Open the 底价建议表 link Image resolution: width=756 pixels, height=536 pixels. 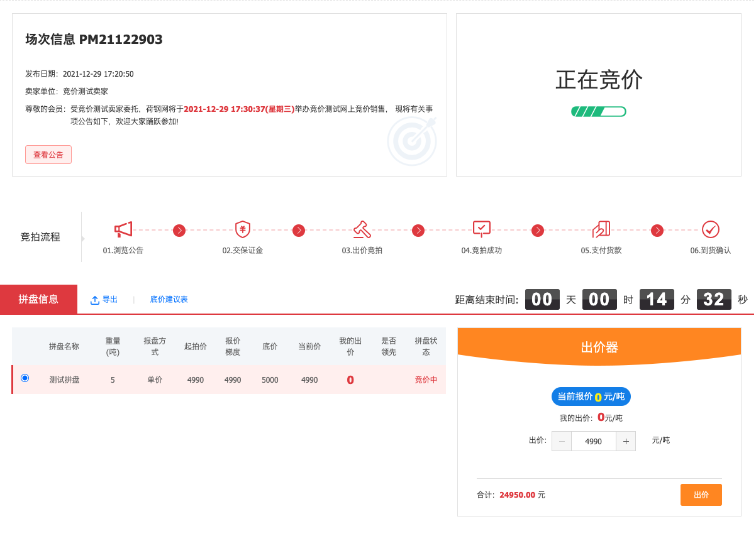point(169,300)
